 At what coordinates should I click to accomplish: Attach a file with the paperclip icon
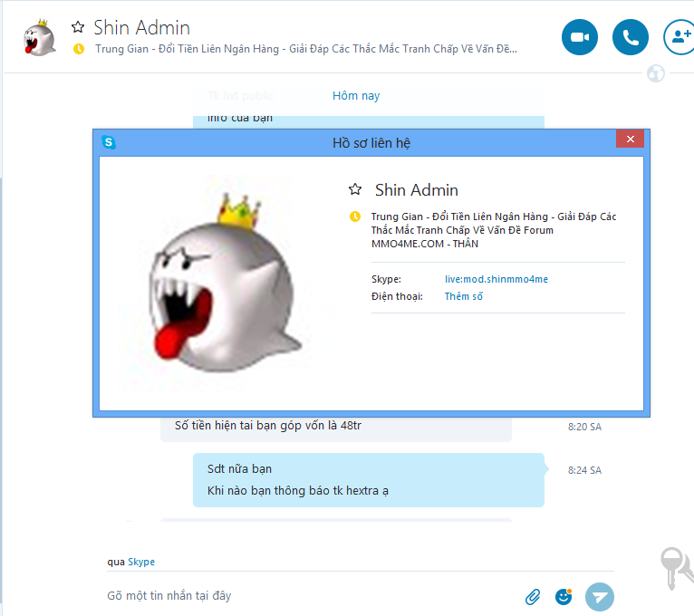(x=533, y=597)
